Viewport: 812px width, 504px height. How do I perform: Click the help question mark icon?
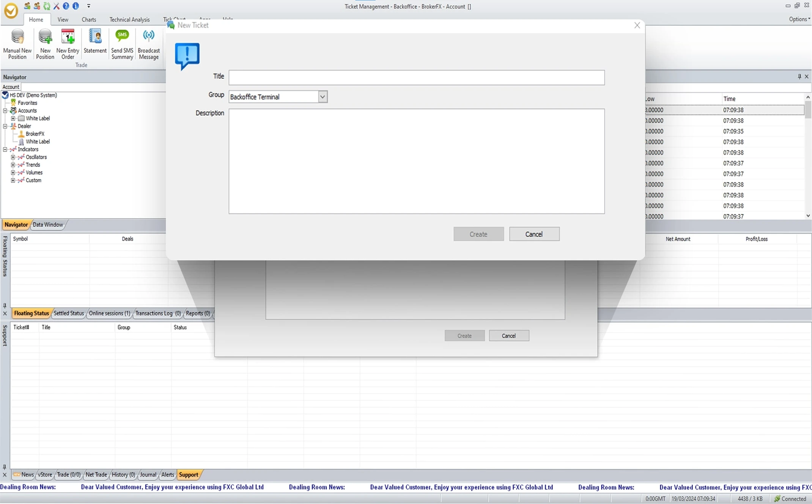tap(66, 6)
